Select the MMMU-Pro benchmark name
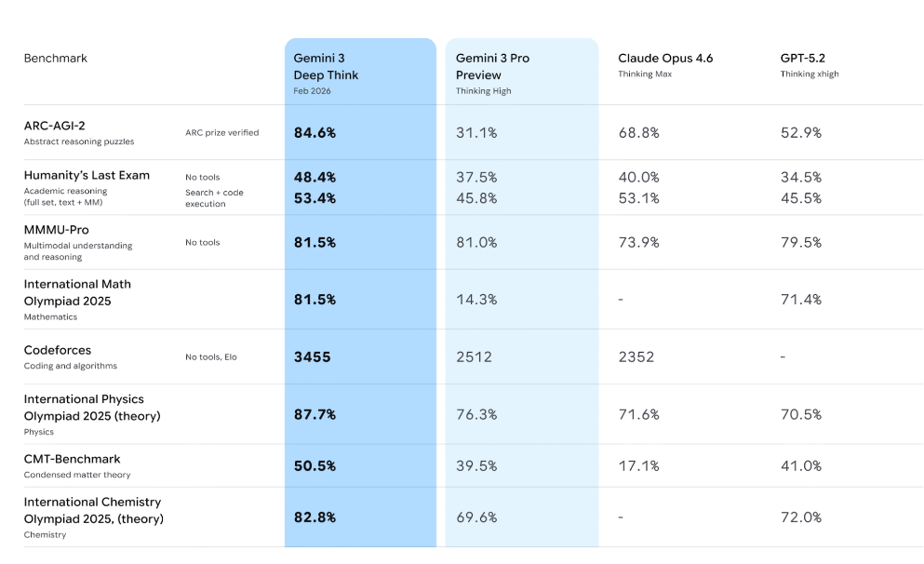The image size is (924, 564). [57, 230]
